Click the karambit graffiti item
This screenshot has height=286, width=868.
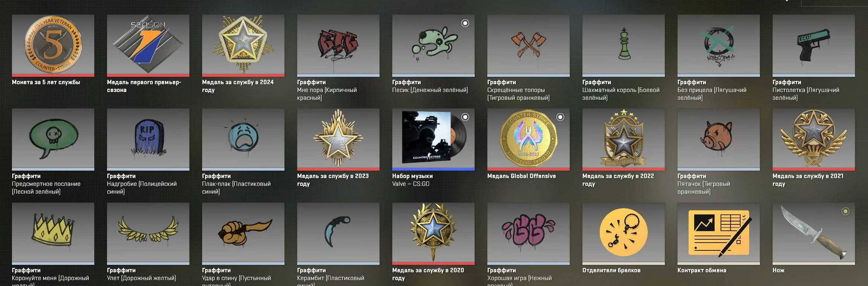[338, 233]
